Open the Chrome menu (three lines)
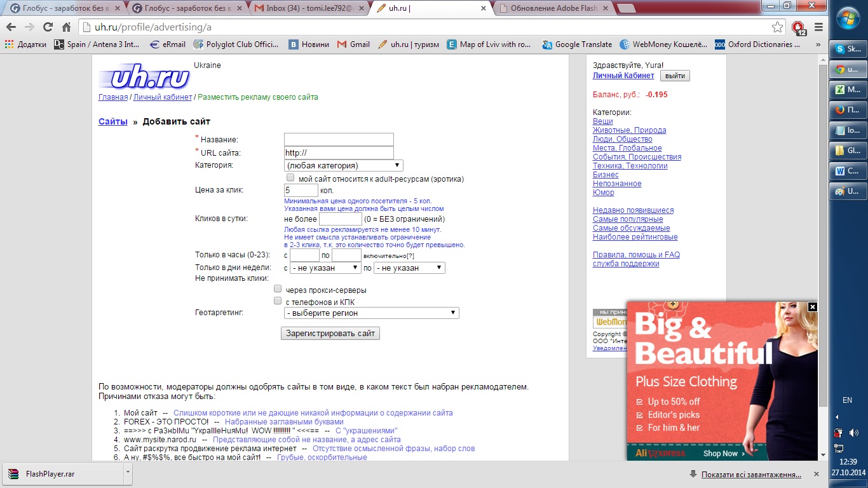Screen dimensions: 868x488 (x=819, y=27)
